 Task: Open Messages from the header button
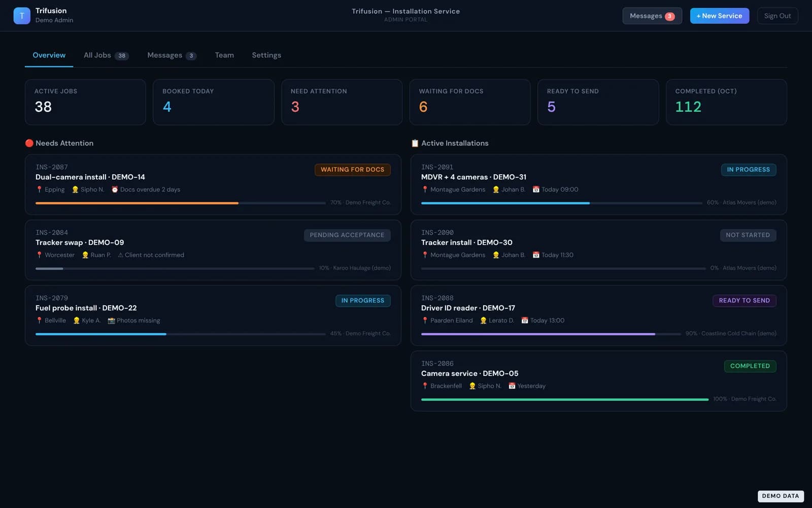pos(652,16)
